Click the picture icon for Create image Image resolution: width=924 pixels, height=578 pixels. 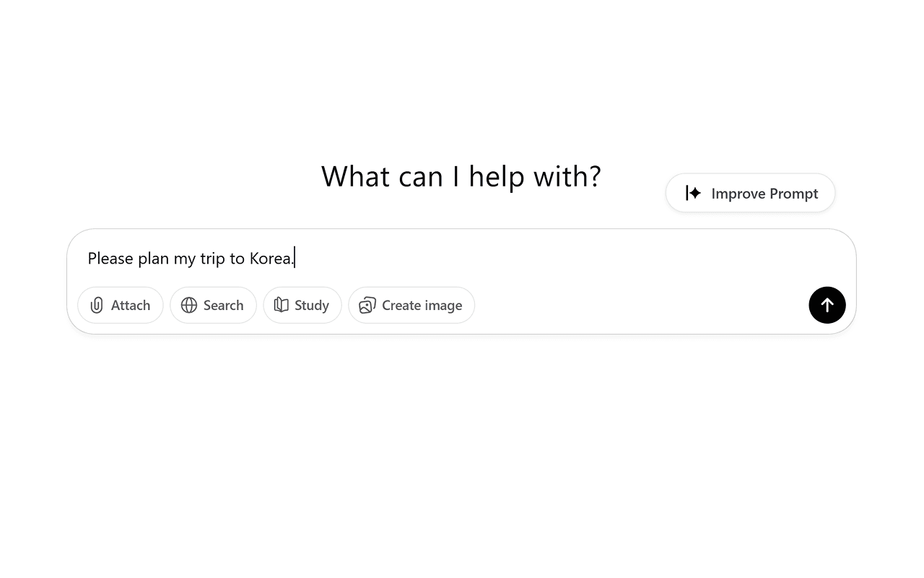[x=367, y=306]
